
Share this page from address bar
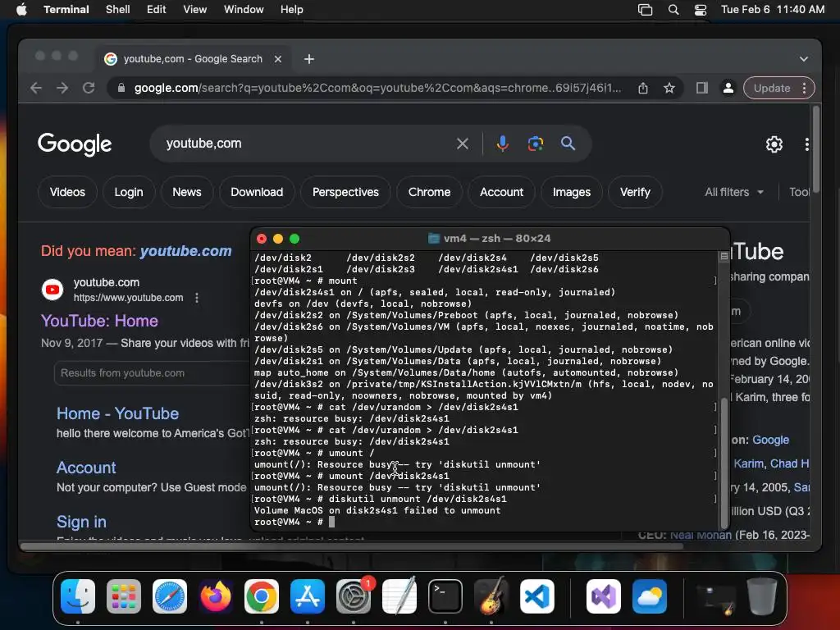coord(643,89)
